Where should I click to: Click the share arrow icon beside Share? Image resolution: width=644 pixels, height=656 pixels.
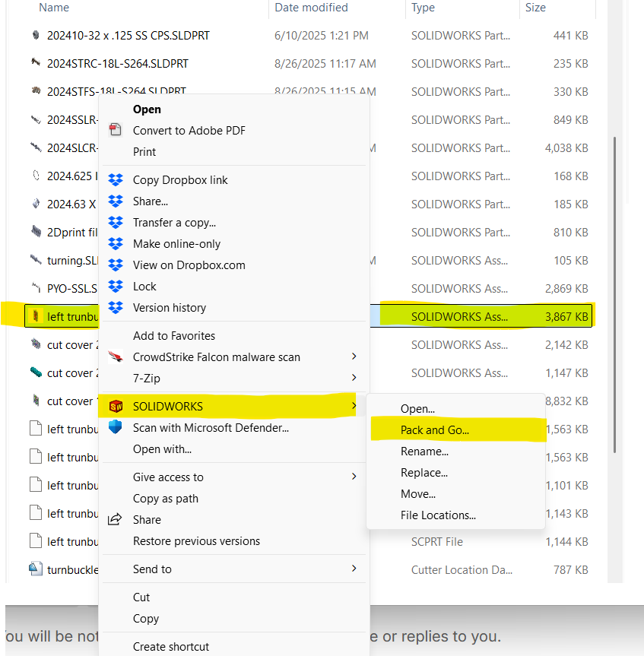click(x=116, y=520)
